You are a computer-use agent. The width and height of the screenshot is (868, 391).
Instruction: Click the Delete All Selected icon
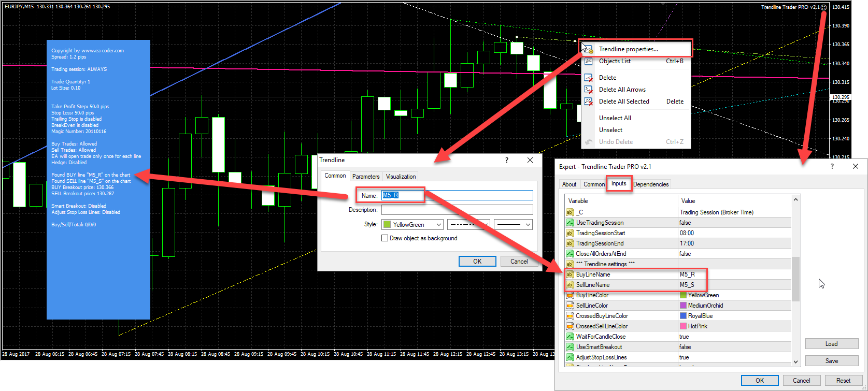(588, 102)
